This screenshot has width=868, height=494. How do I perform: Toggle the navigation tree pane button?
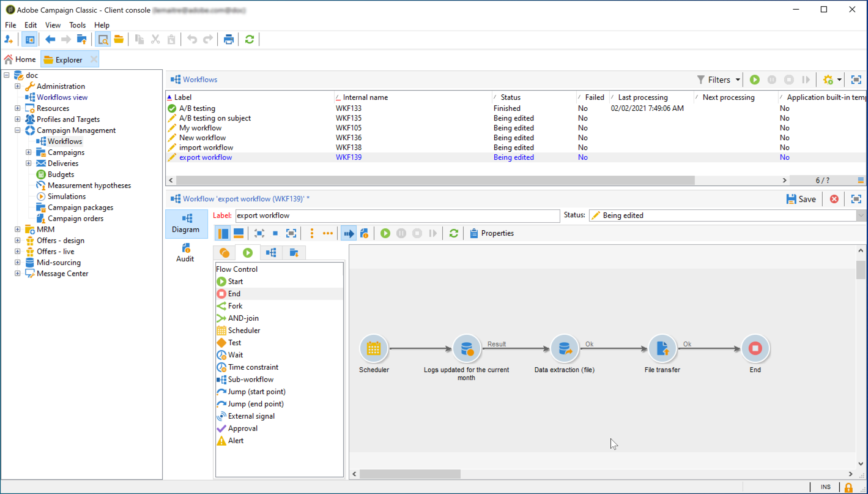pos(29,40)
